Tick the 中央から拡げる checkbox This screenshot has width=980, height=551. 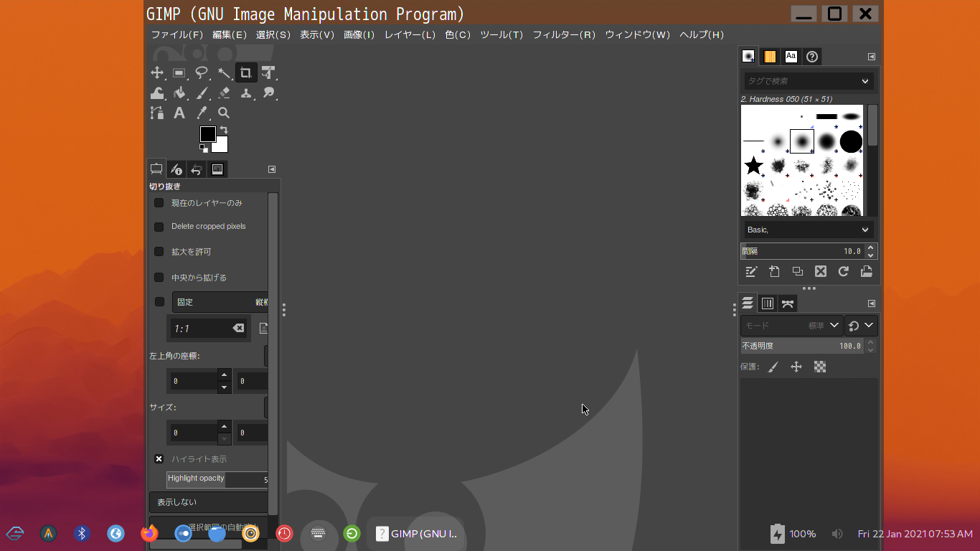[159, 278]
